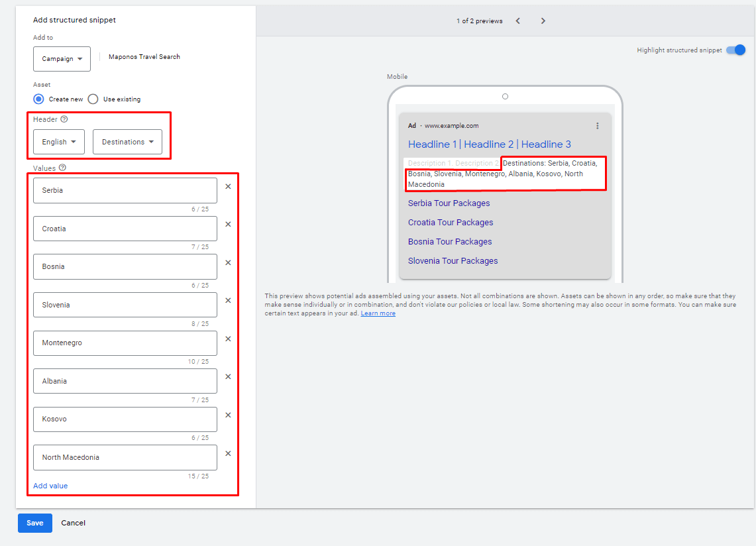This screenshot has height=546, width=756.
Task: Remove the North Macedonia value
Action: [228, 454]
